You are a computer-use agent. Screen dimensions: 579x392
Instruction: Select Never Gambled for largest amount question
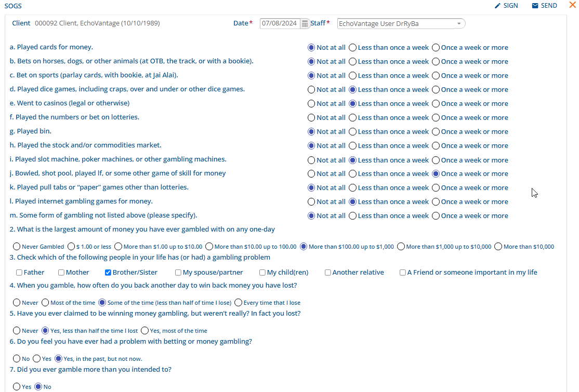(x=16, y=247)
